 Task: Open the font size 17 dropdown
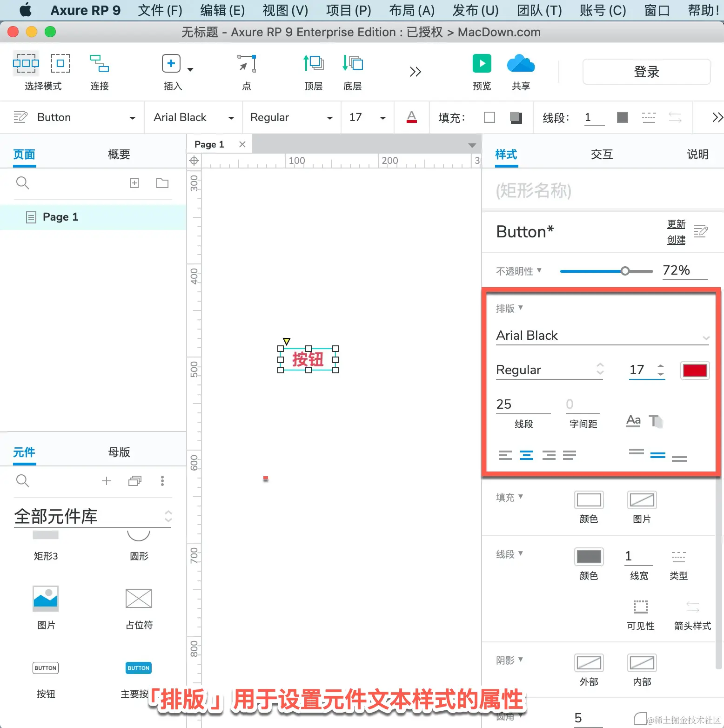click(383, 118)
